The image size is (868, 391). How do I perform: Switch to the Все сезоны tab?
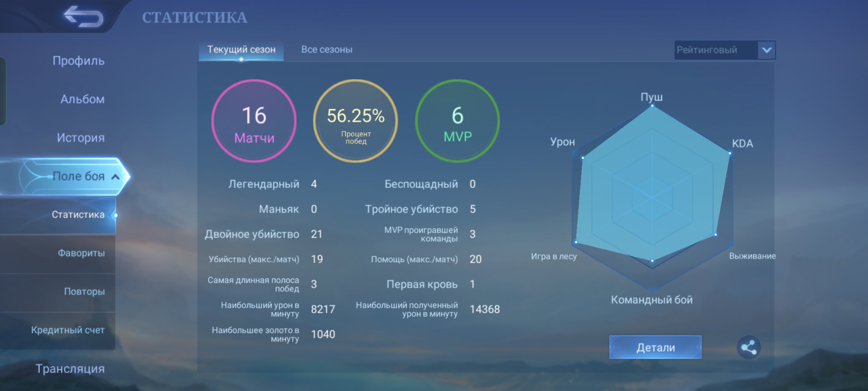click(x=327, y=50)
